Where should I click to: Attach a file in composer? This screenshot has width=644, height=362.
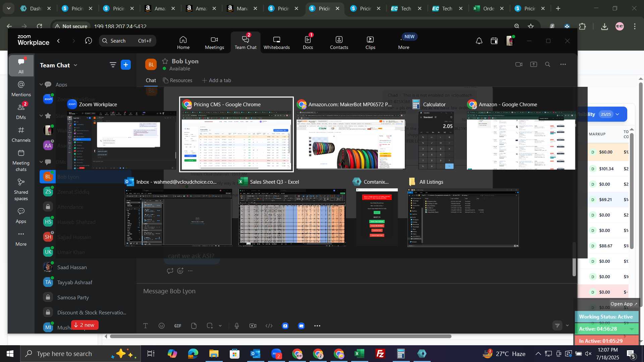[x=194, y=326]
